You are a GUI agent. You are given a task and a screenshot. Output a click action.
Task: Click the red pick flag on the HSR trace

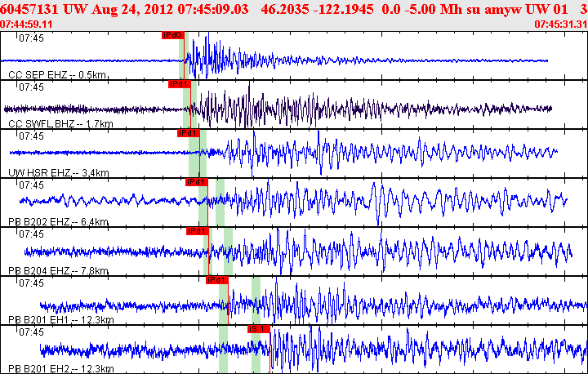click(188, 133)
